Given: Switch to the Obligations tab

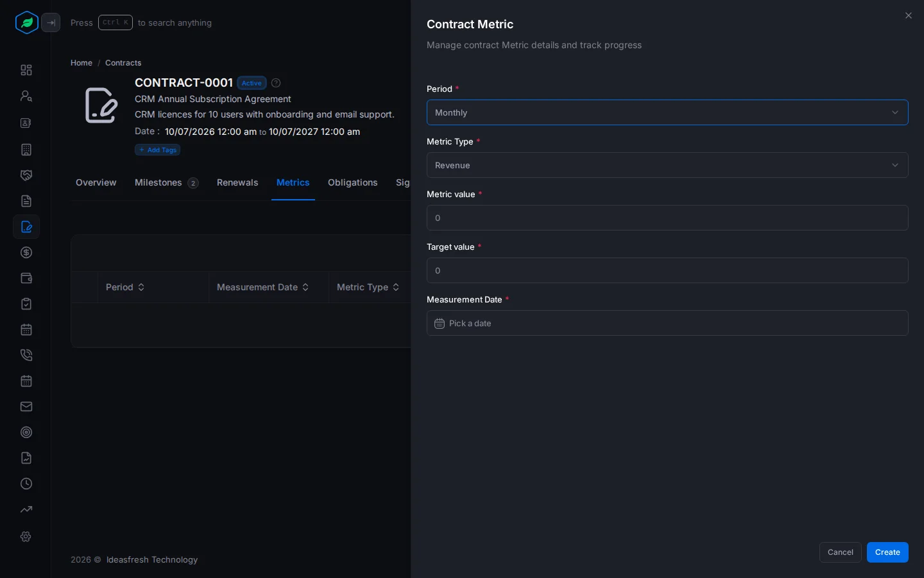Looking at the screenshot, I should click(353, 182).
